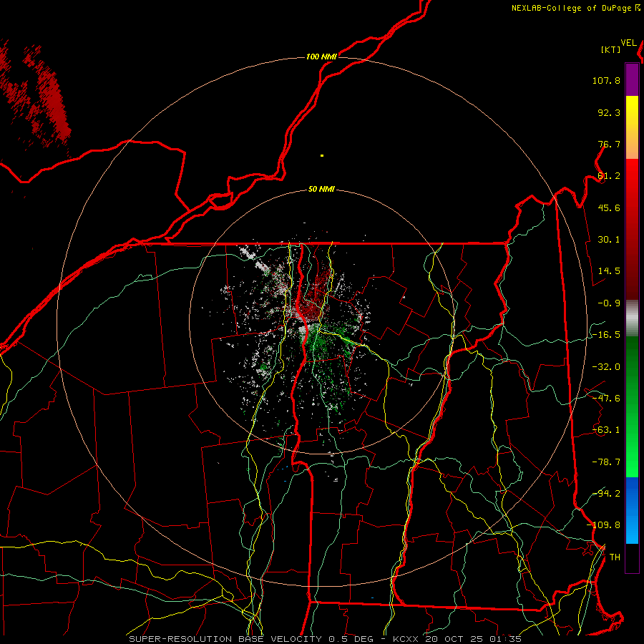Click the yellow segment of the velocity color bar
The height and width of the screenshot is (644, 644).
(632, 127)
